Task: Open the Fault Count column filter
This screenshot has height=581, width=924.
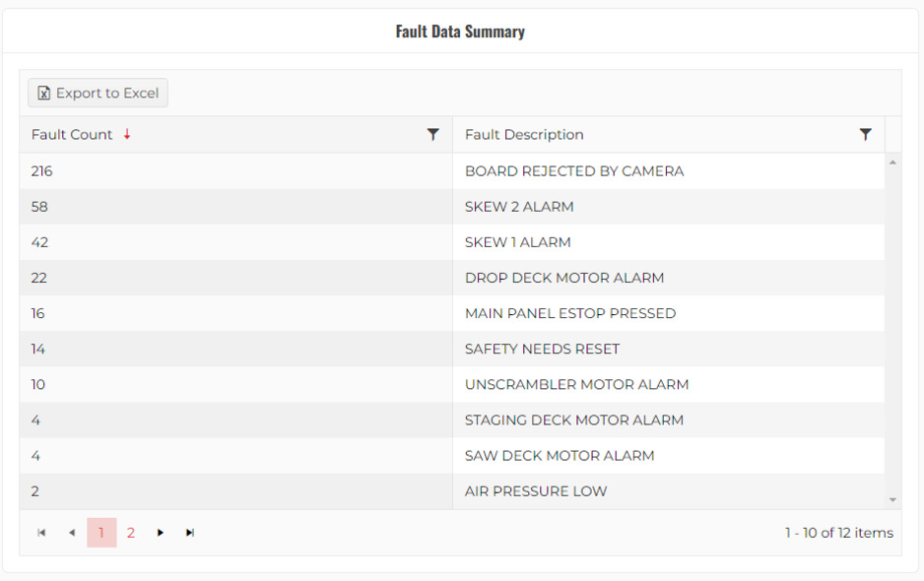Action: coord(432,135)
